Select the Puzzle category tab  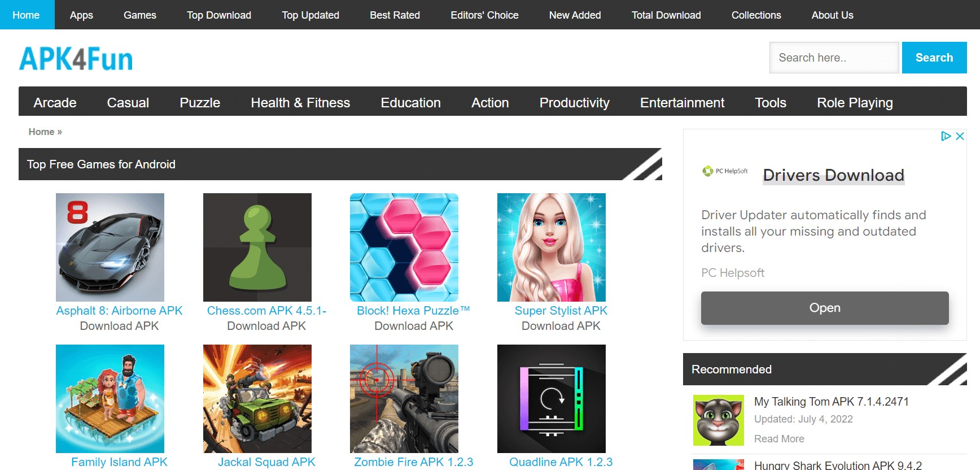tap(200, 103)
